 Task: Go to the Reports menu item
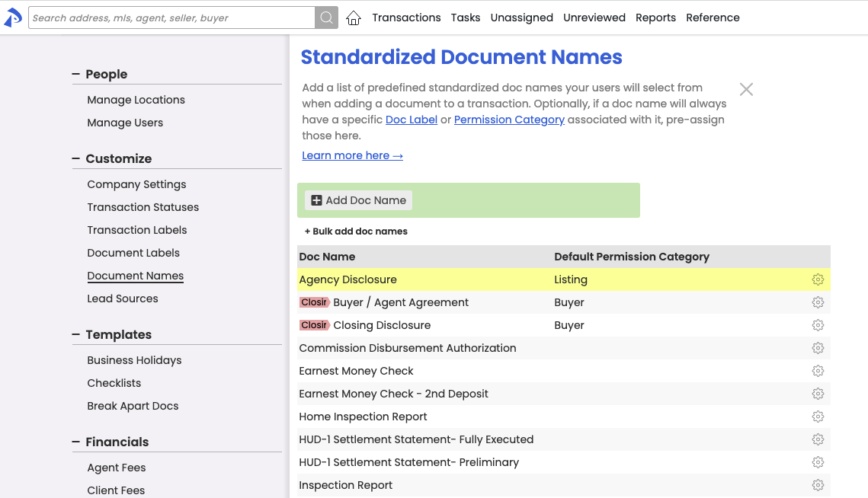tap(655, 18)
